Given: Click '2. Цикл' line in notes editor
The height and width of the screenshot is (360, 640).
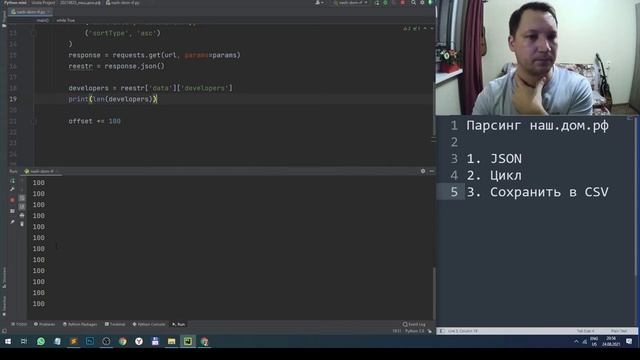Looking at the screenshot, I should [494, 176].
